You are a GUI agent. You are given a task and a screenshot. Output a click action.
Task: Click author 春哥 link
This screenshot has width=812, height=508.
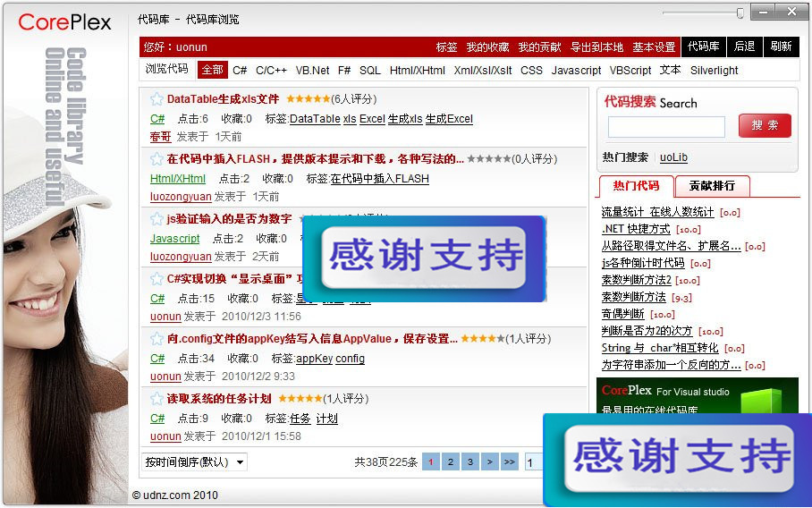(x=161, y=137)
